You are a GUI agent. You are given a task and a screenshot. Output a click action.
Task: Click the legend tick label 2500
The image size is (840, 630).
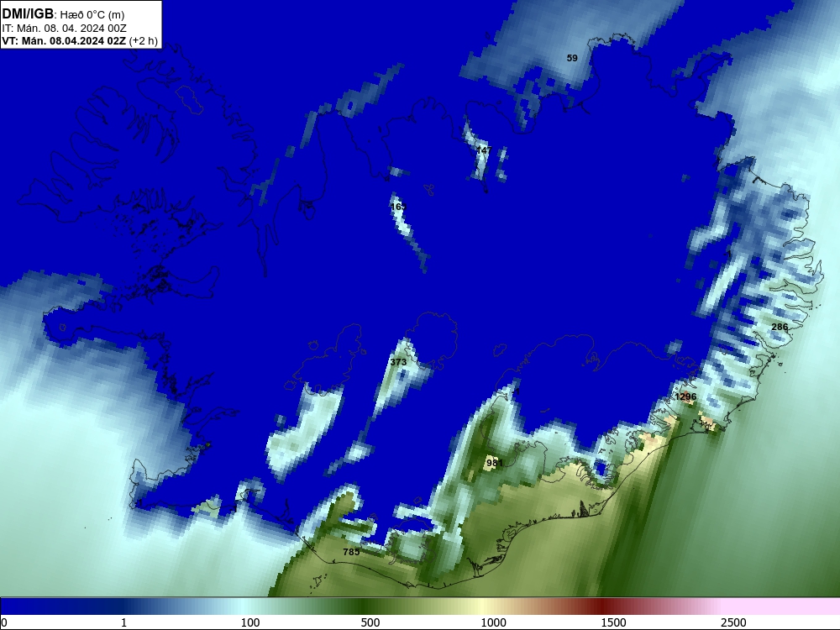pyautogui.click(x=733, y=622)
